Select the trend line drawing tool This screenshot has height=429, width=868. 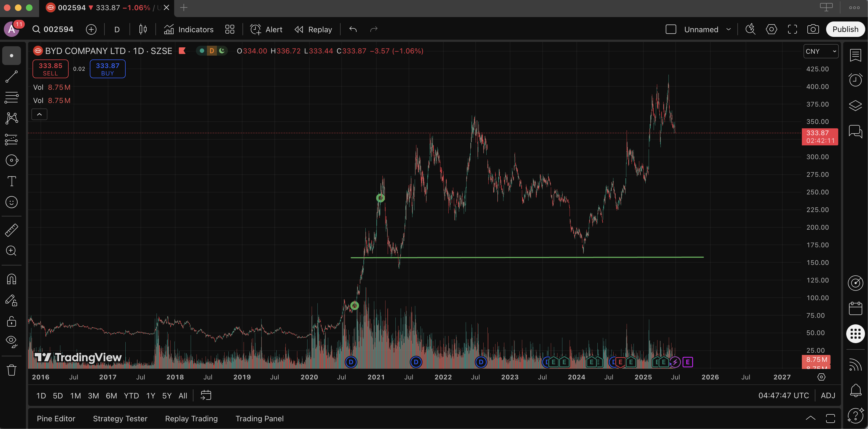point(12,77)
